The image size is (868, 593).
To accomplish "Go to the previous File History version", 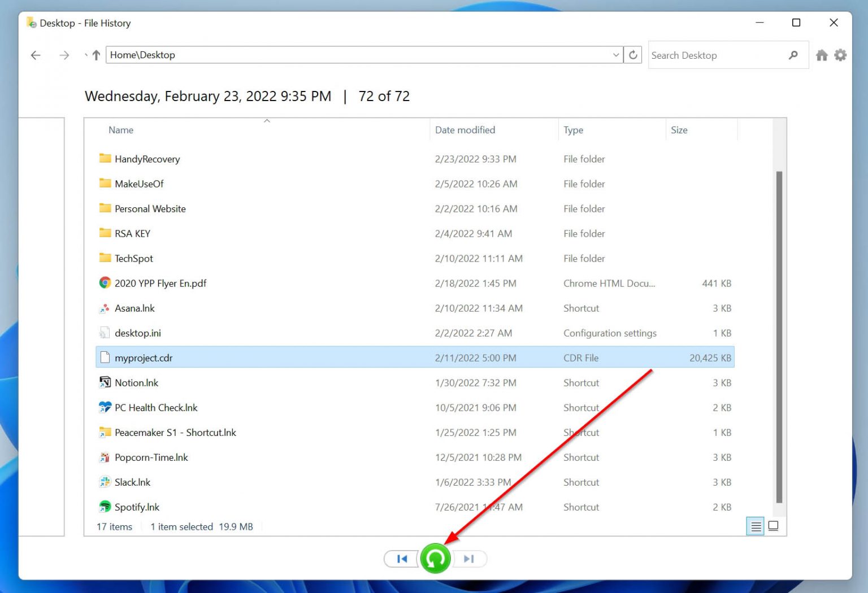I will [x=401, y=559].
